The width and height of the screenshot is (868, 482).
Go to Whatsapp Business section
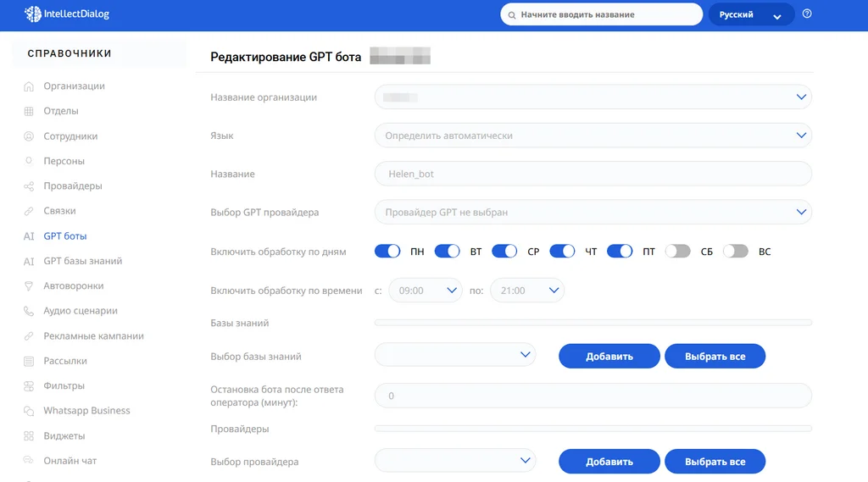(x=87, y=411)
